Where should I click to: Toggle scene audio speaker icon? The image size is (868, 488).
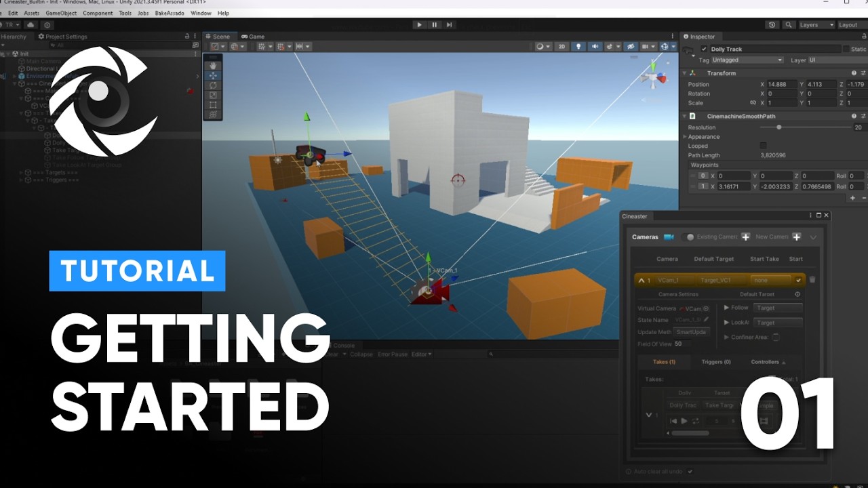click(x=595, y=47)
